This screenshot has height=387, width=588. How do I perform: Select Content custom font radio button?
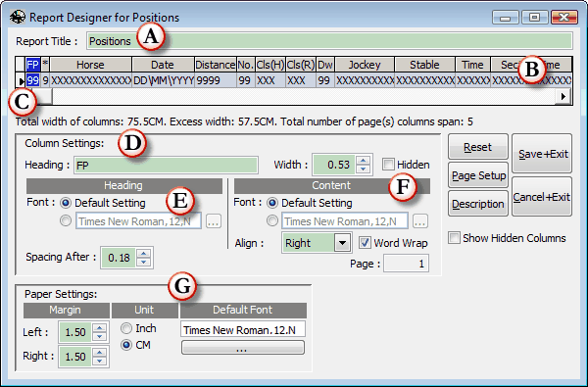272,220
